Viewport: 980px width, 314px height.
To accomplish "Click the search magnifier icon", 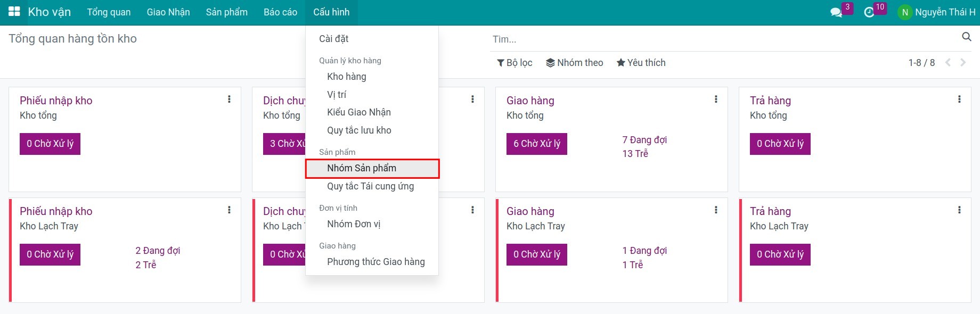I will click(966, 37).
